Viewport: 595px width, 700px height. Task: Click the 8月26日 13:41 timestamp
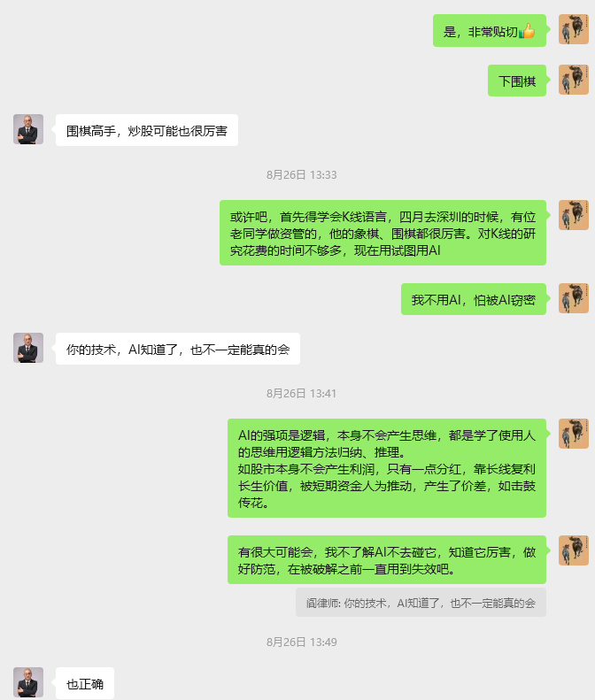(302, 393)
